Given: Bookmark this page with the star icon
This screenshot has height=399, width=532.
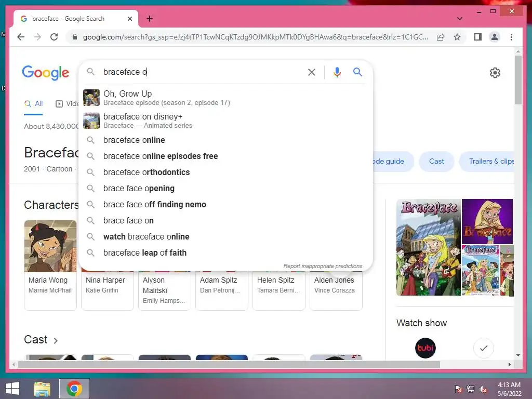Looking at the screenshot, I should [x=457, y=37].
